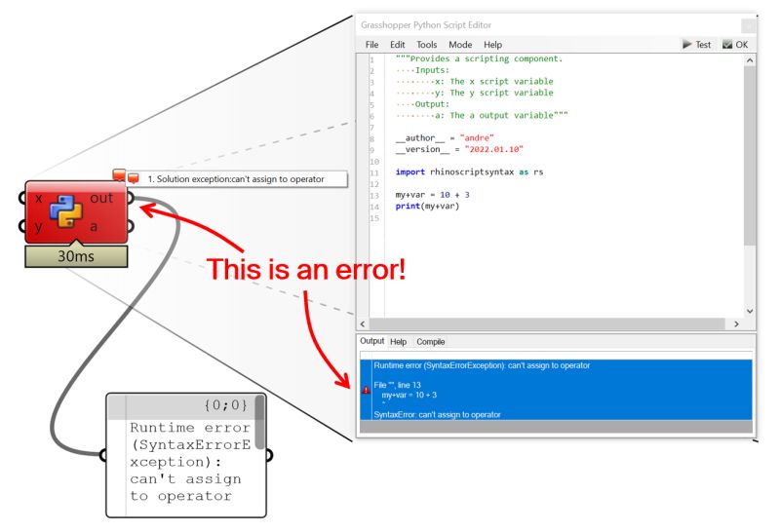This screenshot has width=780, height=532.
Task: Click the out output parameter
Action: tap(101, 198)
